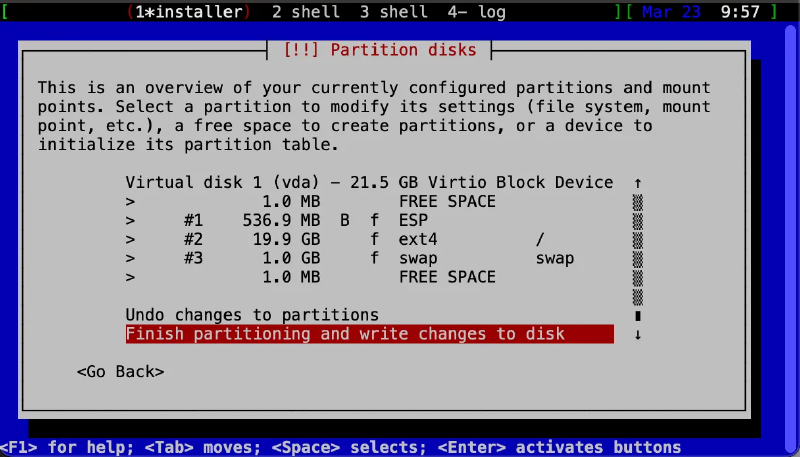The height and width of the screenshot is (457, 800).
Task: Click the scroll up arrow in partition list
Action: (637, 183)
